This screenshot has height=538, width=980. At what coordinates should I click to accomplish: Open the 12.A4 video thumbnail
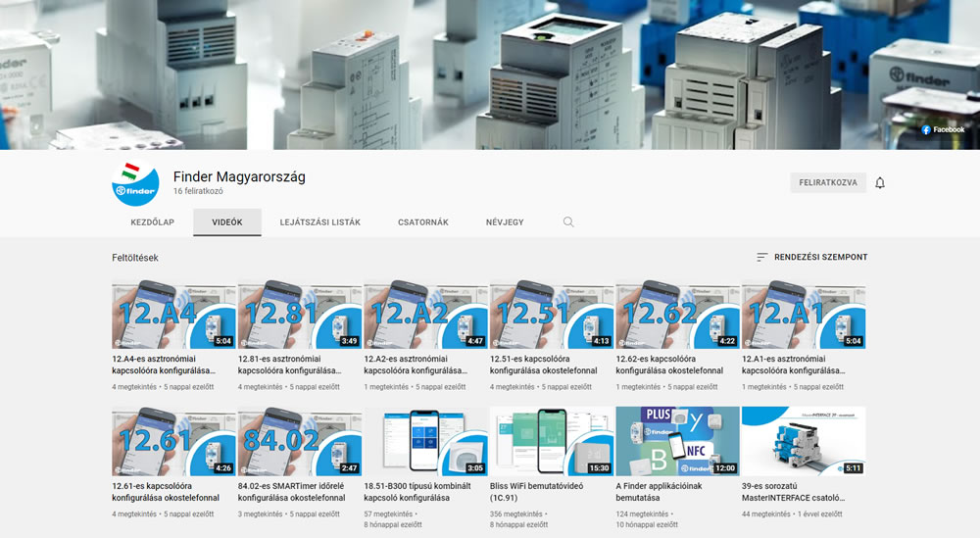click(x=173, y=315)
